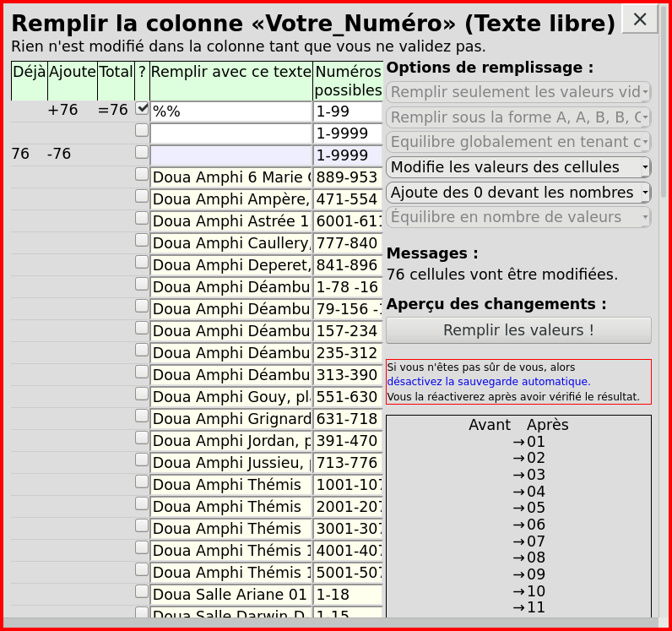This screenshot has width=672, height=631.
Task: Tick the checkbox for Doua Amphi 6 Marie
Action: tap(142, 174)
